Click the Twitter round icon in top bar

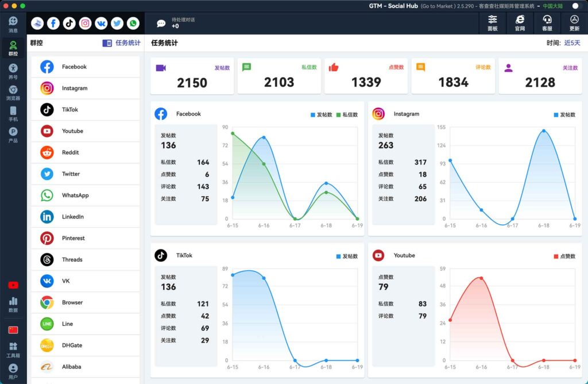117,23
